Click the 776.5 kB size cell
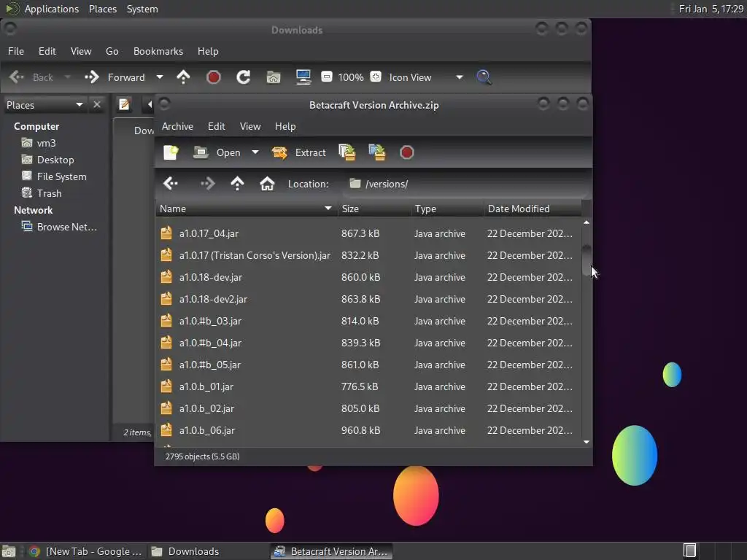The height and width of the screenshot is (560, 747). (x=360, y=386)
